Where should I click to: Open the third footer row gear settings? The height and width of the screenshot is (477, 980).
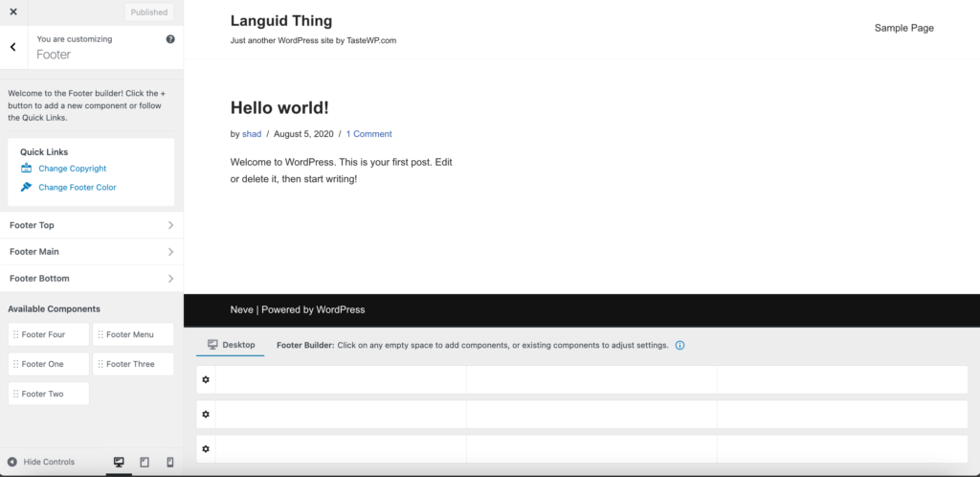click(x=206, y=449)
